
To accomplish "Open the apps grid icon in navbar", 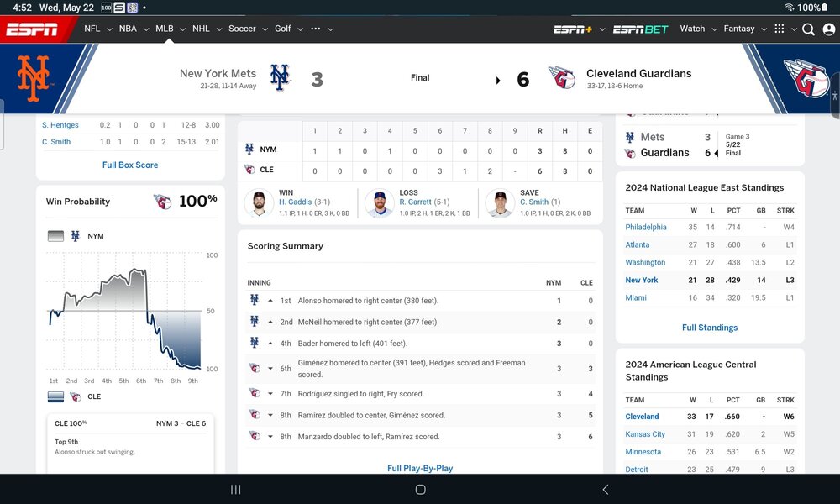I will point(780,29).
